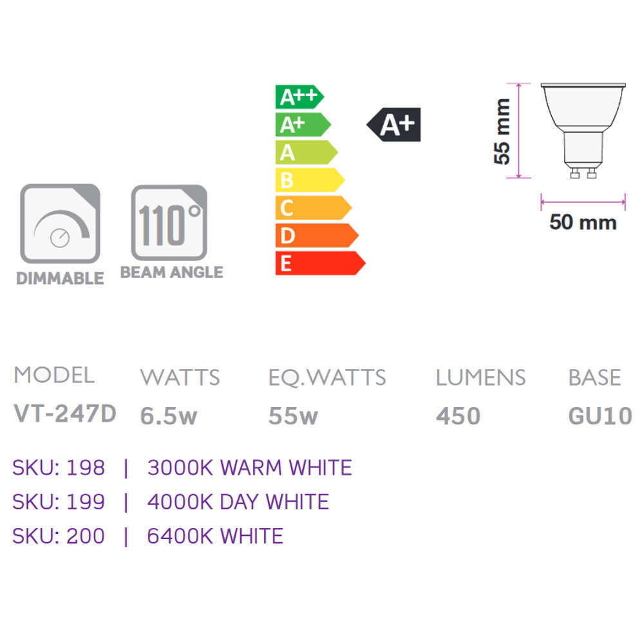Select the black A+ rating pointer
This screenshot has width=644, height=644.
pyautogui.click(x=393, y=124)
